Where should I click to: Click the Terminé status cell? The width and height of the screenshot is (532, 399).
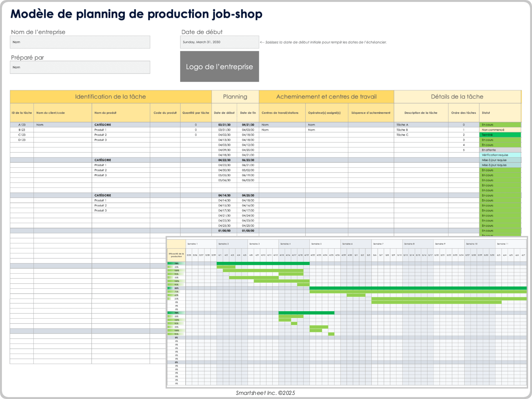click(500, 135)
